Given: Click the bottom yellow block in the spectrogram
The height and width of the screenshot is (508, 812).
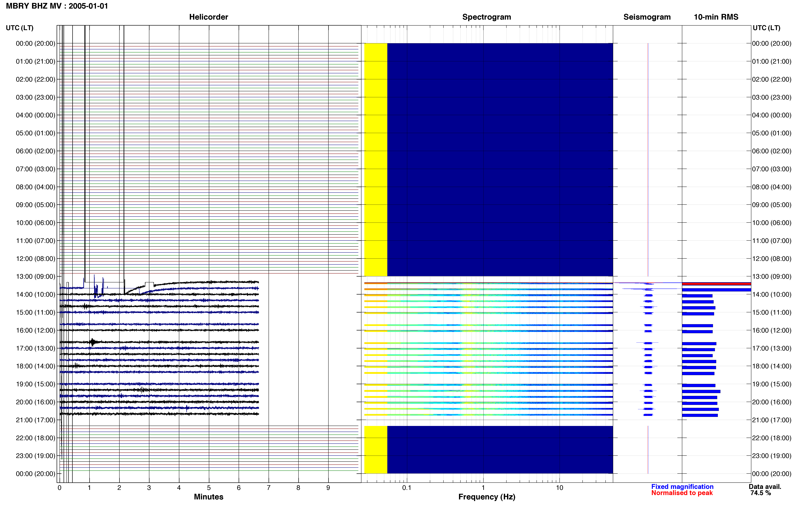Looking at the screenshot, I should [x=376, y=450].
